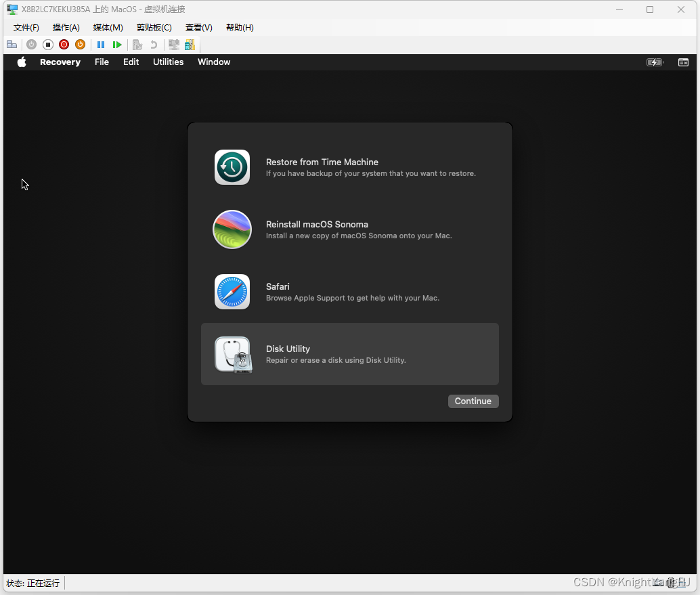This screenshot has height=595, width=700.
Task: Click 'Repair or erase a disk' description
Action: (336, 360)
